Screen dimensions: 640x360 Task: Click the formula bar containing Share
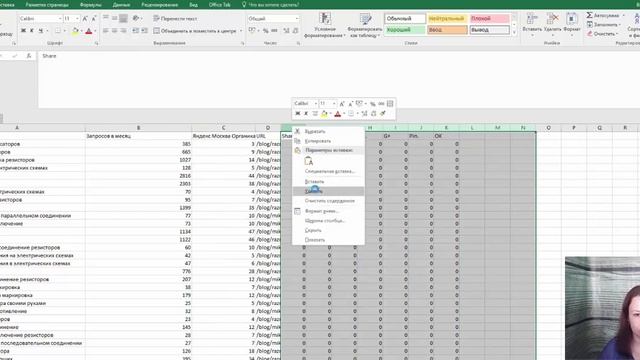[339, 80]
